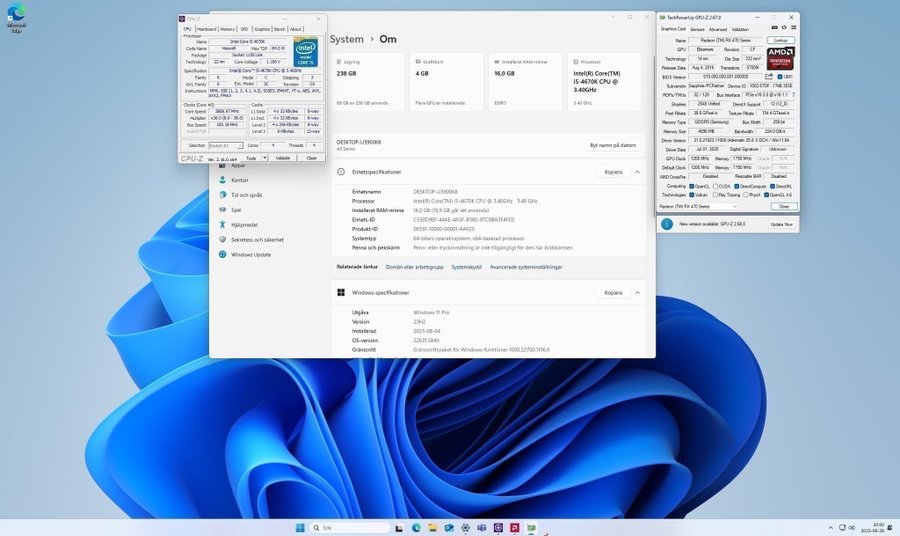Toggle UEFI checkbox in GPU-Z
Image resolution: width=900 pixels, height=536 pixels.
[779, 76]
